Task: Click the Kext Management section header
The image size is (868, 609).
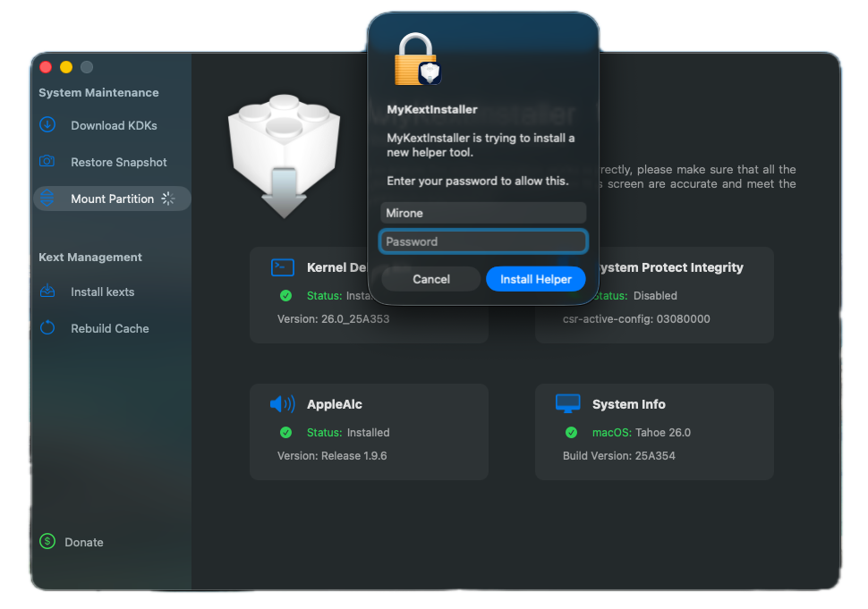Action: tap(90, 258)
